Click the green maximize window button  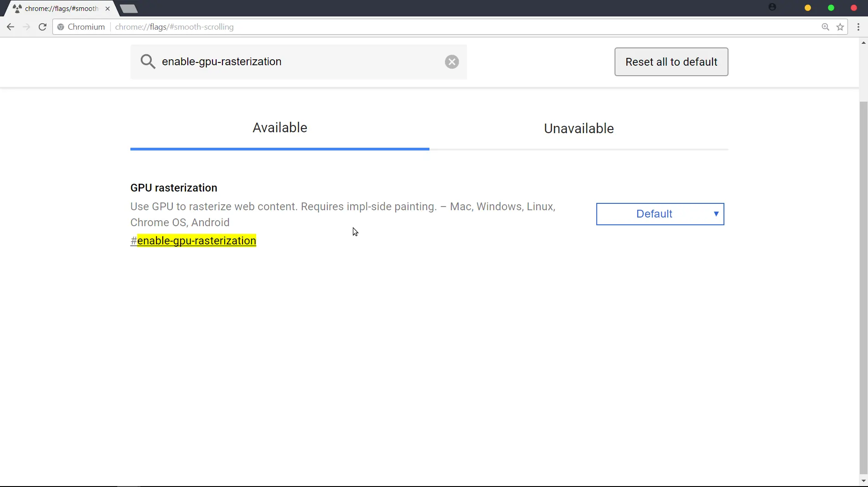click(x=831, y=8)
